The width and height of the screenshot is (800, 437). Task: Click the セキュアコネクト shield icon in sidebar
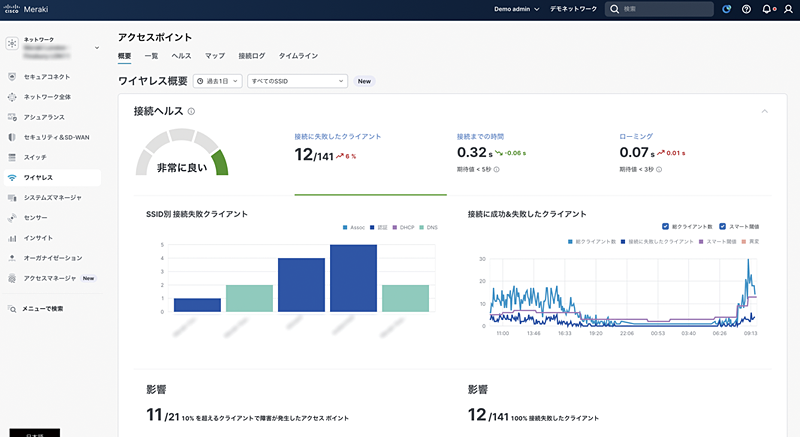tap(12, 76)
